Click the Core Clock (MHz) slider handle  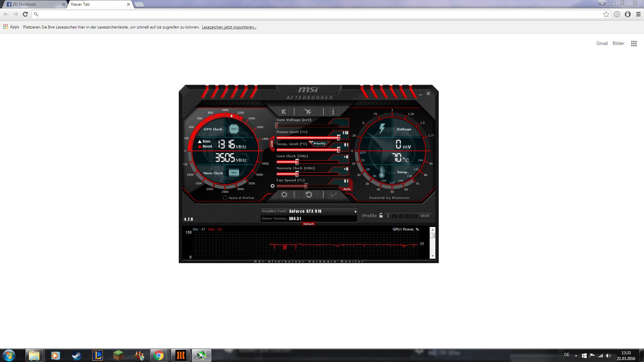click(297, 162)
